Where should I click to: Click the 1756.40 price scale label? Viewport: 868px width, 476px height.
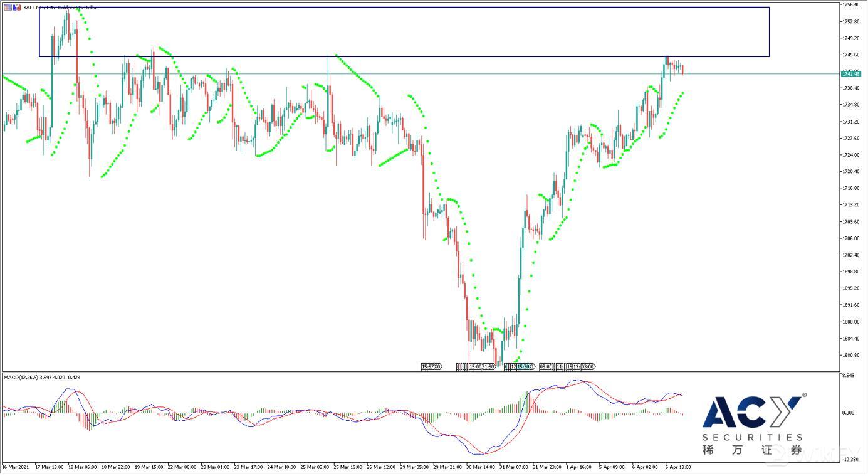[x=850, y=4]
